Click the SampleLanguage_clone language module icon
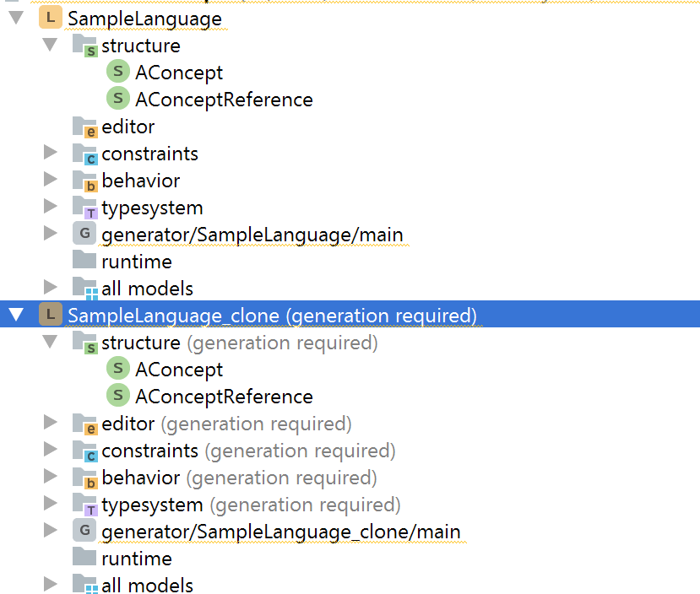Viewport: 700px width, 594px height. (x=51, y=316)
